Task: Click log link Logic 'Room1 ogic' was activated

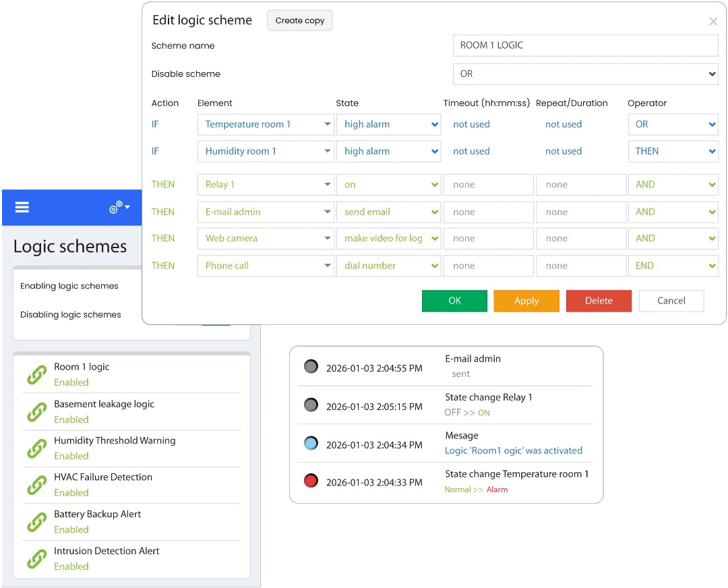Action: (514, 450)
